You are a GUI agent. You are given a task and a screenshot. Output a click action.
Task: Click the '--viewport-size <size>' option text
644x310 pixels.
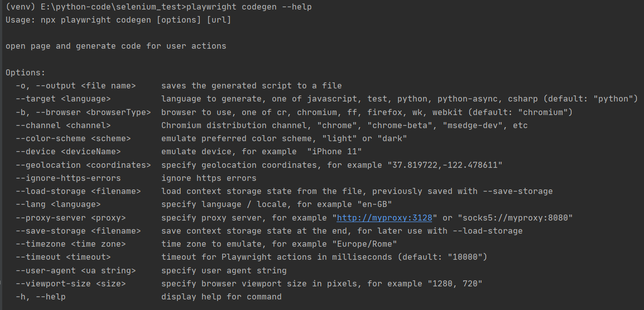coord(70,283)
